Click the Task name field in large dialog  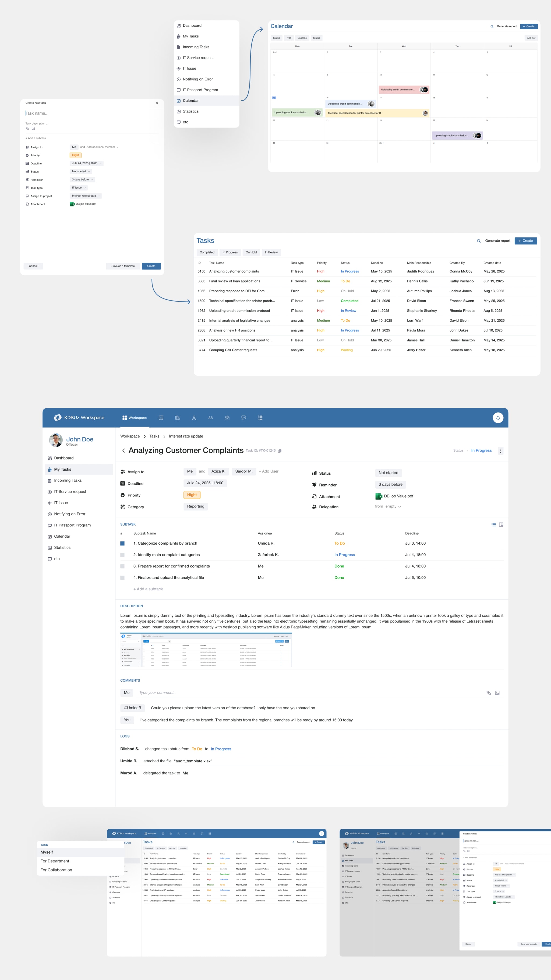click(x=92, y=113)
